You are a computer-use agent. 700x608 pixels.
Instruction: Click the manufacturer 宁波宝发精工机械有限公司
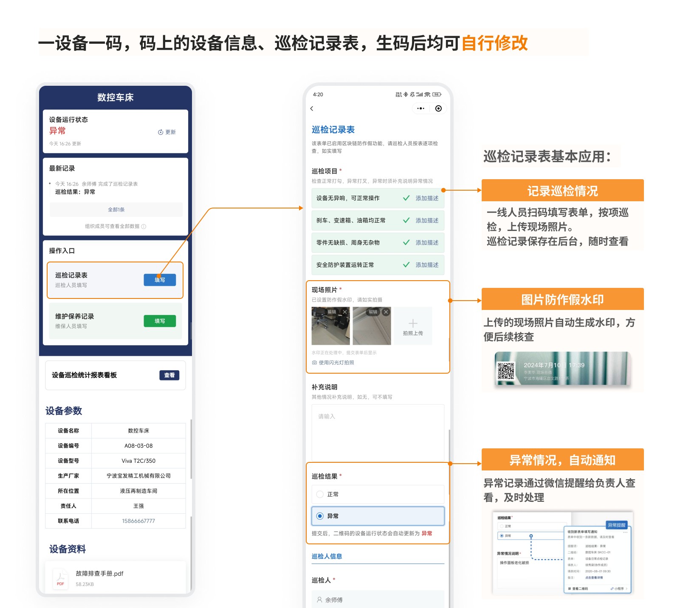click(138, 476)
